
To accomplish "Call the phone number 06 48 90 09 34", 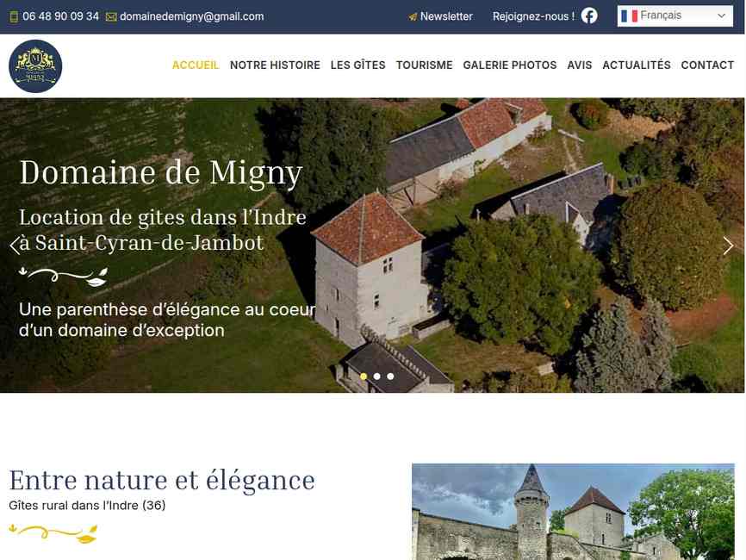I will click(x=60, y=16).
